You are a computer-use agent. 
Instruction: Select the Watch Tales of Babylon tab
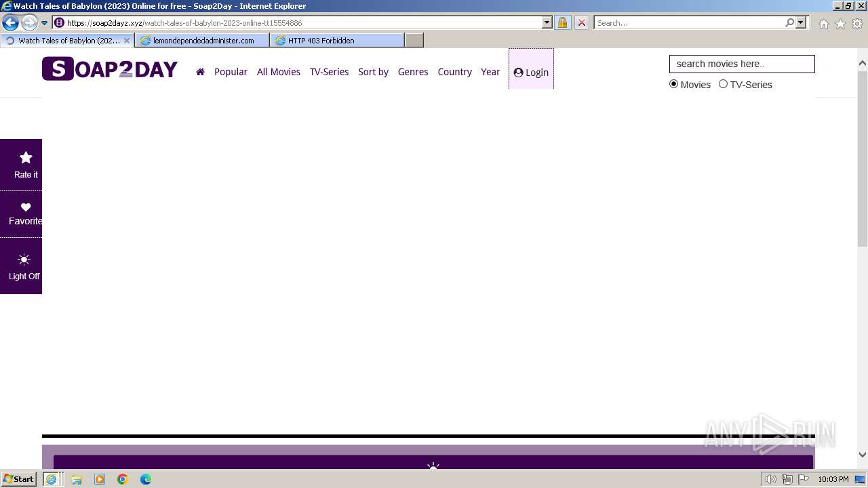[x=67, y=41]
